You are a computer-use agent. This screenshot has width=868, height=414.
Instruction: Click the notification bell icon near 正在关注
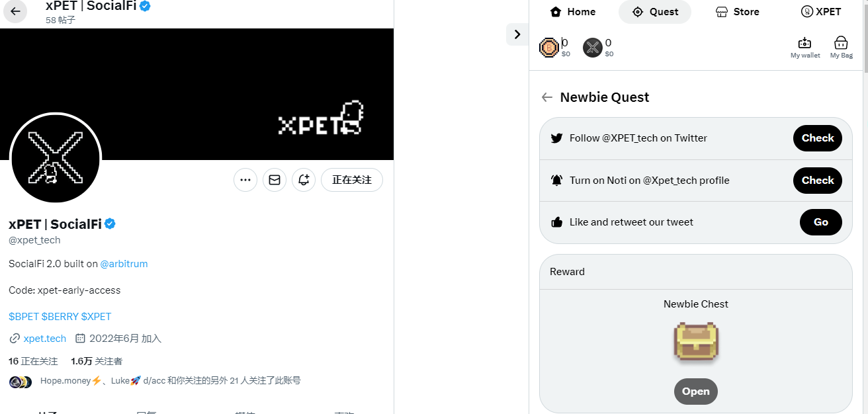304,179
